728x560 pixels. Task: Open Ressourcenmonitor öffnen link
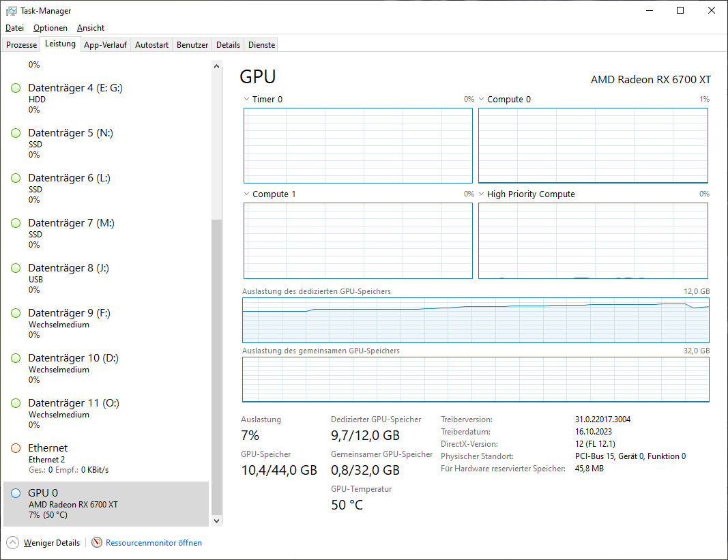pos(154,543)
